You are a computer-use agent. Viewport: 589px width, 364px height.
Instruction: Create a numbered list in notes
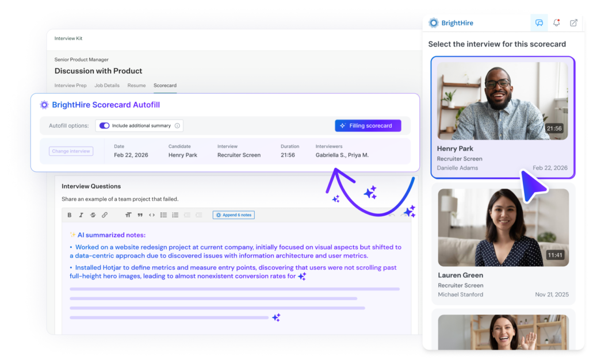[x=175, y=215]
